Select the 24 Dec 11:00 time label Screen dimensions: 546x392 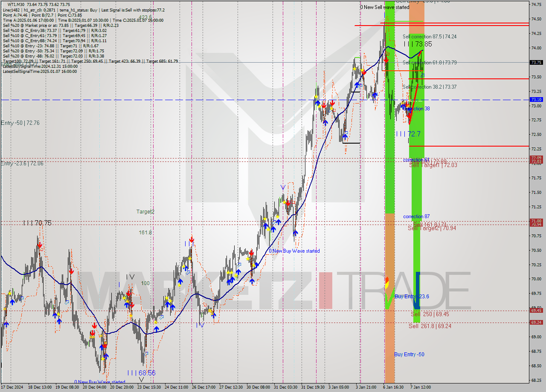click(x=177, y=387)
